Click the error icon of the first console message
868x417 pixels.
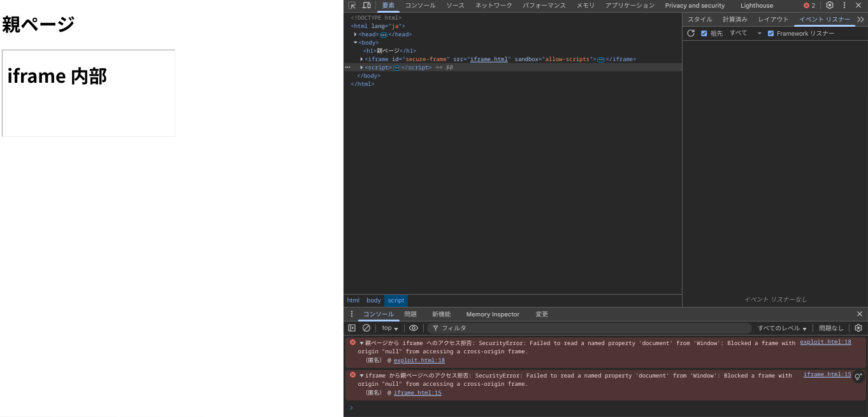352,342
